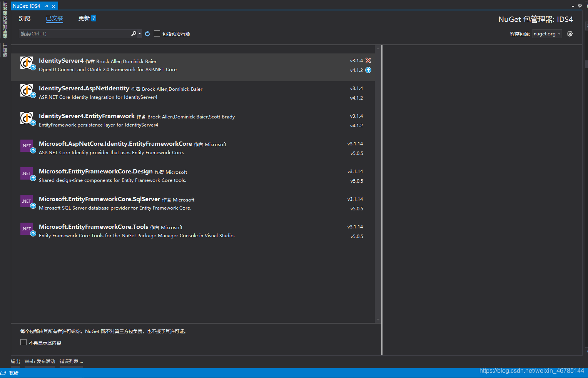Click the update arrow on IdentityServer4.AspNetIdentity
Screen dimensions: 588x378
pos(33,95)
